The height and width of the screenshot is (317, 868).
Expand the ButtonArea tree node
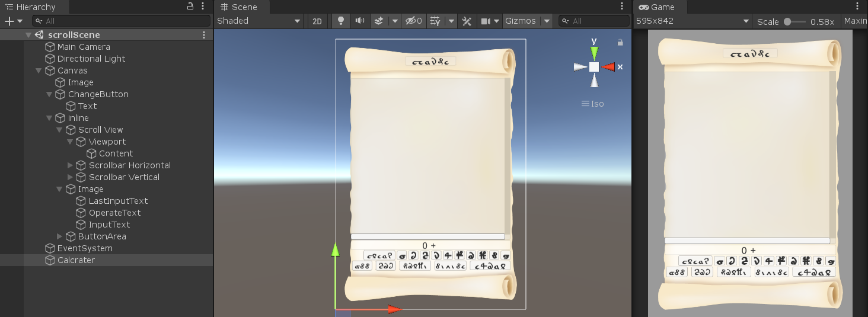point(59,236)
